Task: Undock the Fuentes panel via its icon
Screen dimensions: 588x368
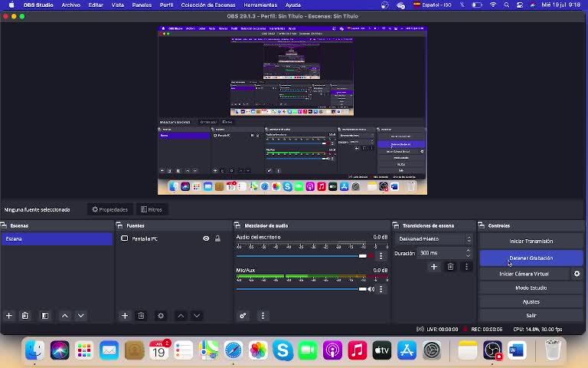Action: tap(119, 225)
